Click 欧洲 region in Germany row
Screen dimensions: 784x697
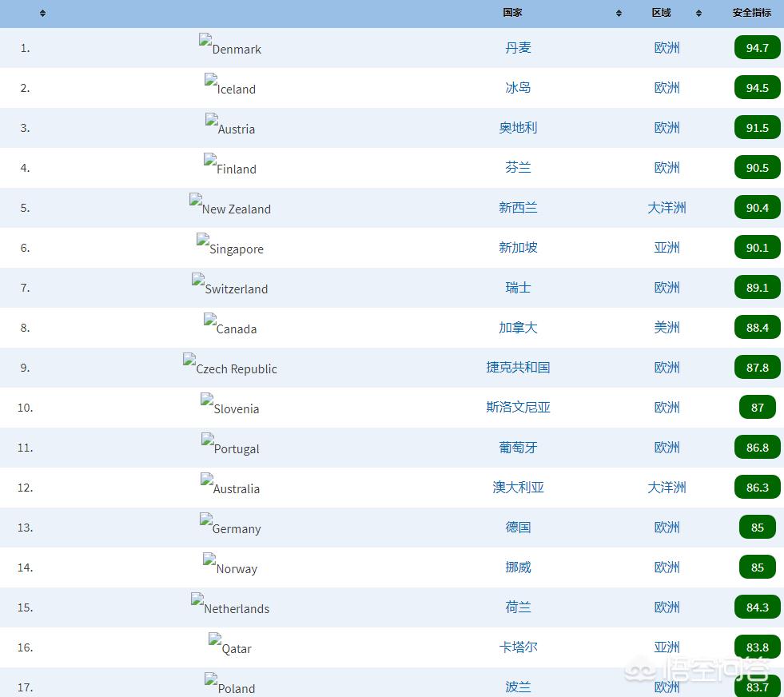pos(667,528)
